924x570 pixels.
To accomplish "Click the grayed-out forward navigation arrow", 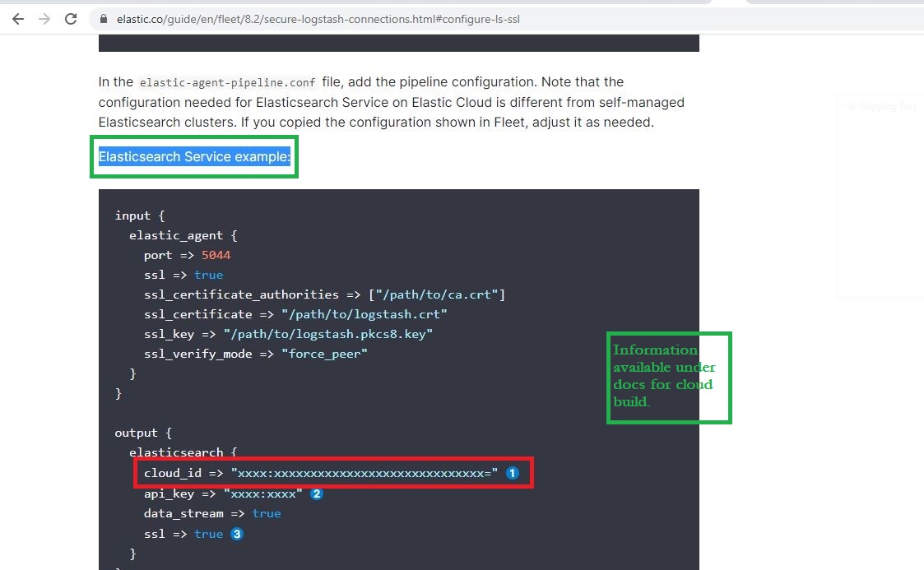I will (x=44, y=18).
